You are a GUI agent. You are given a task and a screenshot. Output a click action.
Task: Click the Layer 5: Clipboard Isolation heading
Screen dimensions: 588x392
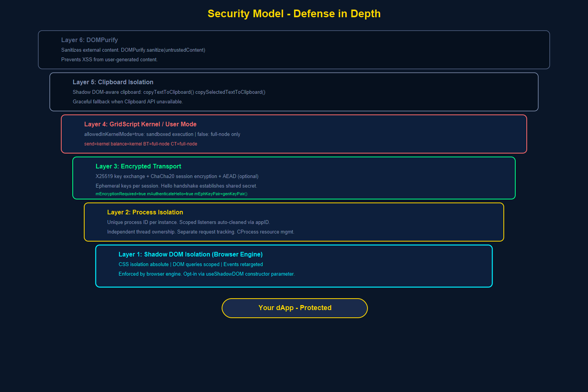113,82
